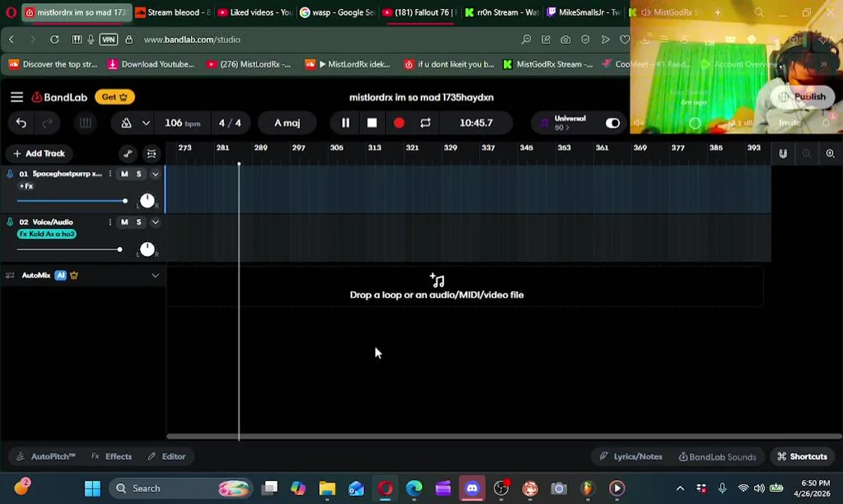
Task: Expand the Voice/Audio track chevron
Action: pyautogui.click(x=155, y=222)
